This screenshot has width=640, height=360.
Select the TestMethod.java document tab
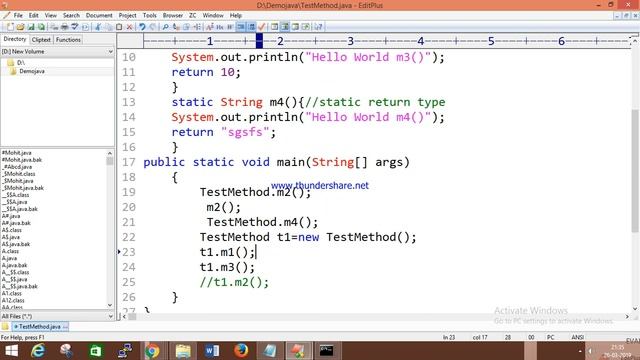pos(40,327)
